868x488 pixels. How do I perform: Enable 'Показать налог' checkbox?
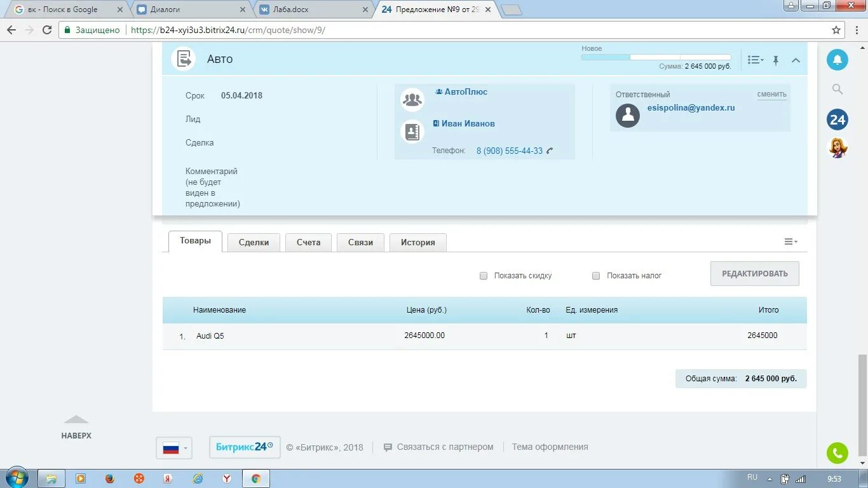pyautogui.click(x=596, y=276)
